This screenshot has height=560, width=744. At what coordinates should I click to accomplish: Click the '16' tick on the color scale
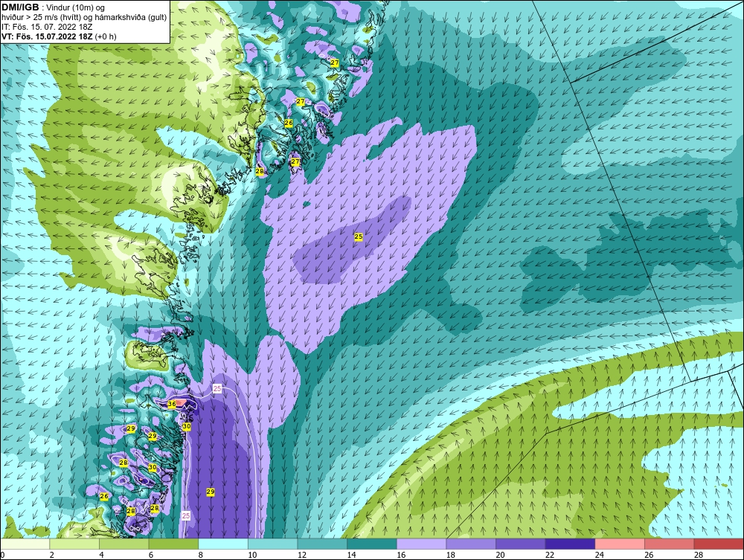400,555
